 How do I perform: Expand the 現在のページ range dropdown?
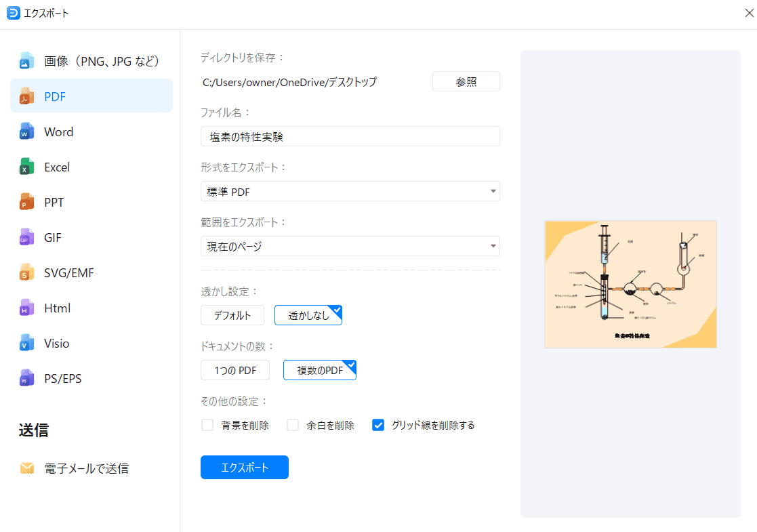350,247
